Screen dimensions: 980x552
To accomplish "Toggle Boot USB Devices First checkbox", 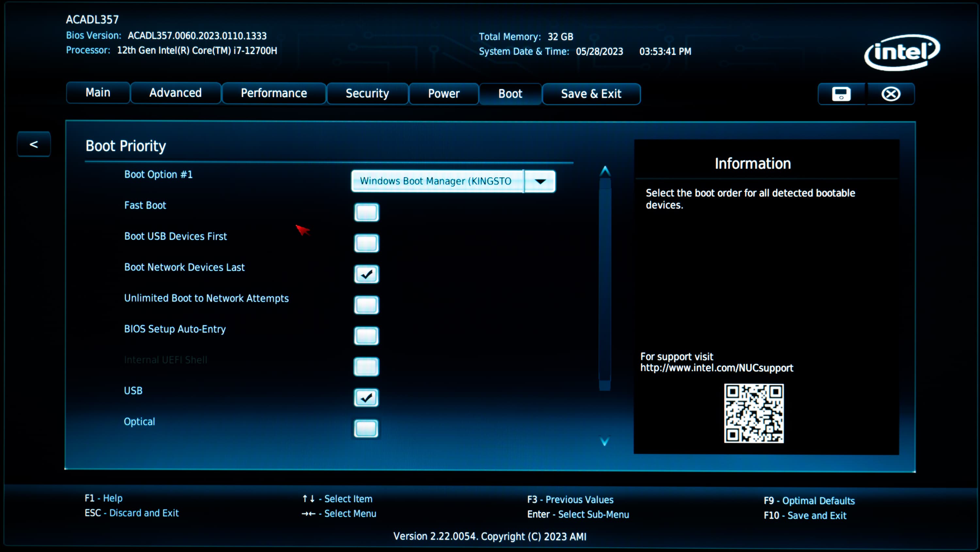I will [367, 243].
